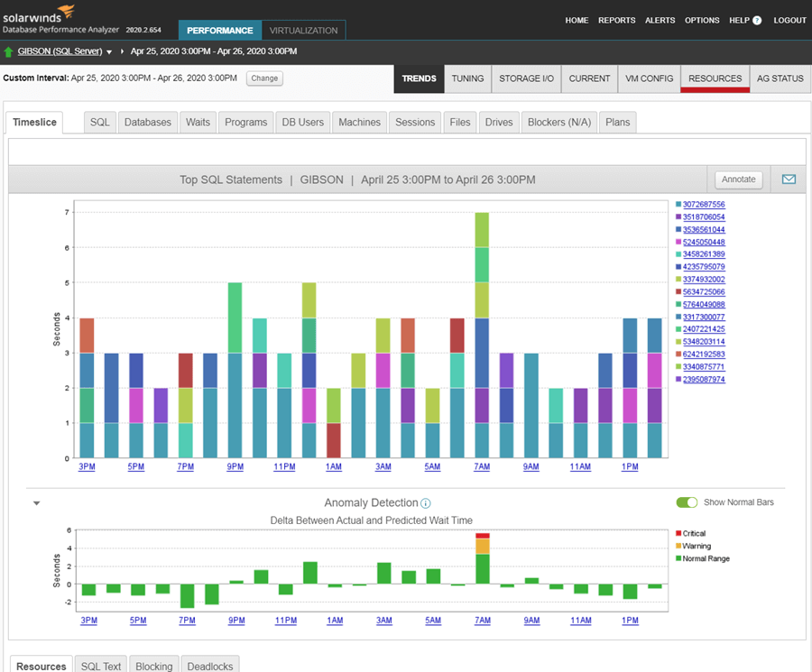The height and width of the screenshot is (672, 812).
Task: Click the yellow Warning legend swatch
Action: point(678,546)
